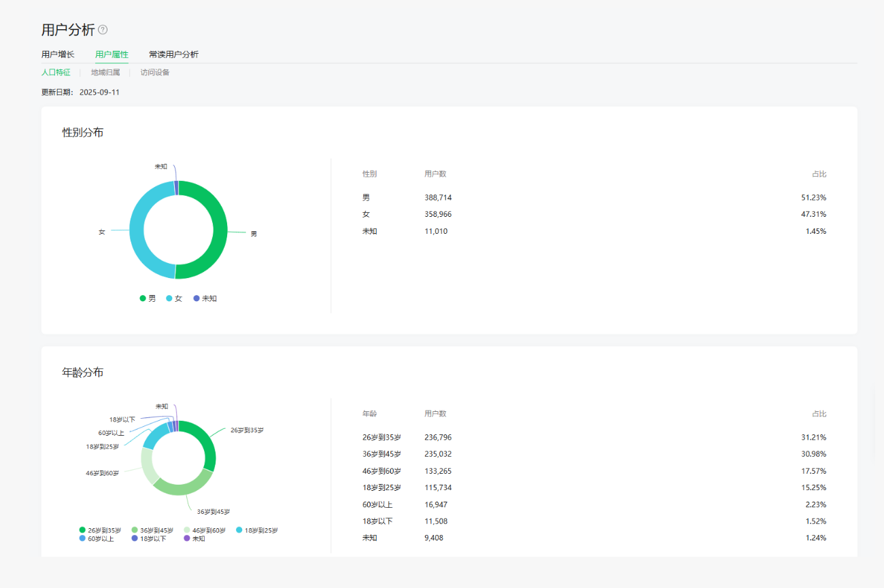Click the help icon beside 用户分析

[103, 30]
